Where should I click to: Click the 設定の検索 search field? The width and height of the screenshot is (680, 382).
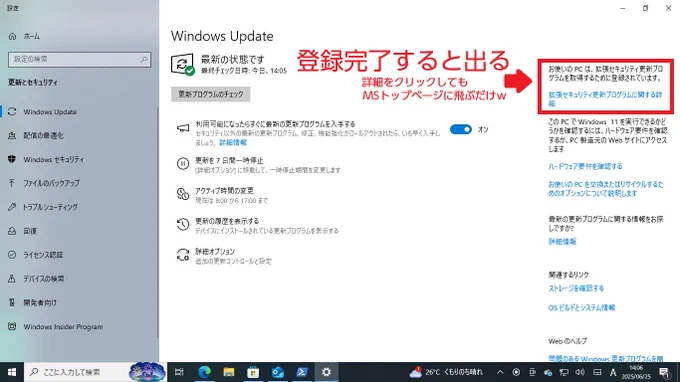click(x=79, y=59)
